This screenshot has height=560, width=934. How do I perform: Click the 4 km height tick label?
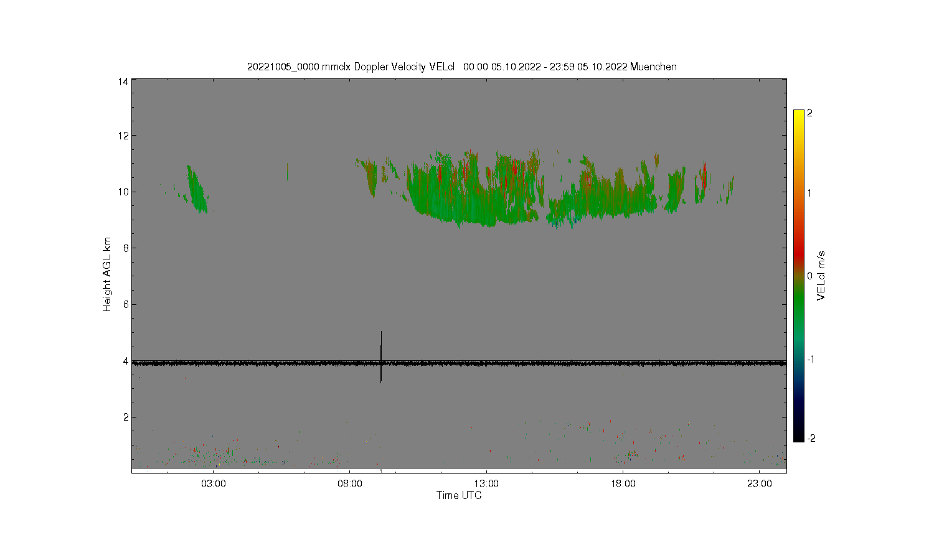(126, 361)
